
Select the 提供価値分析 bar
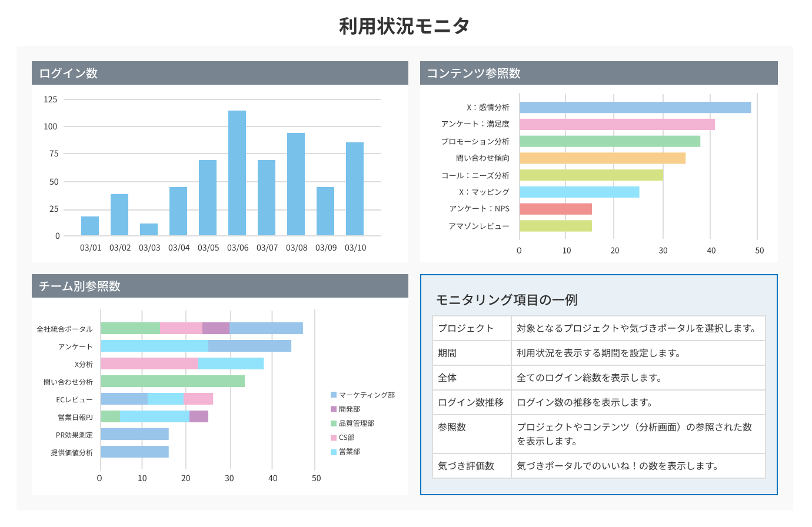pos(135,452)
